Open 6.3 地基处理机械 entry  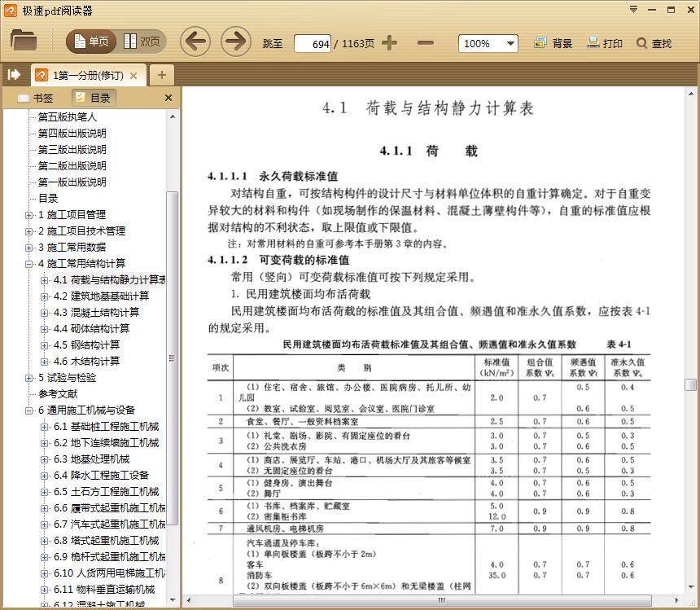coord(91,459)
